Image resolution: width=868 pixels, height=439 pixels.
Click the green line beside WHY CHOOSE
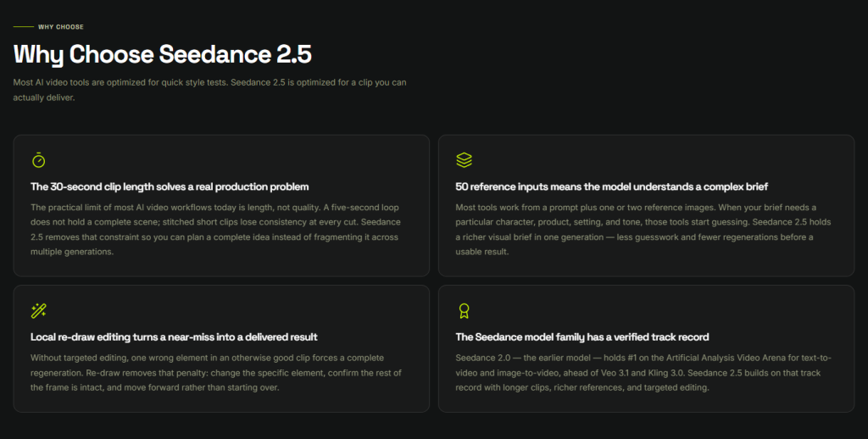23,26
